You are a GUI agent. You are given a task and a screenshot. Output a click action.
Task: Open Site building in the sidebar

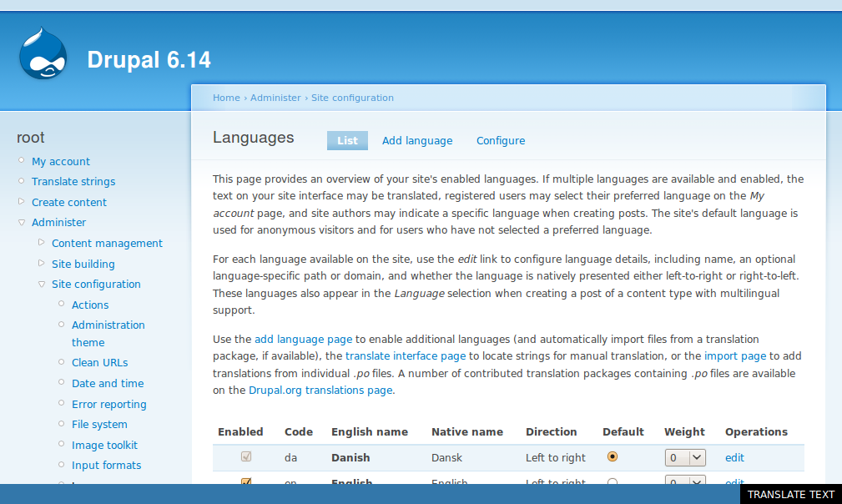83,264
